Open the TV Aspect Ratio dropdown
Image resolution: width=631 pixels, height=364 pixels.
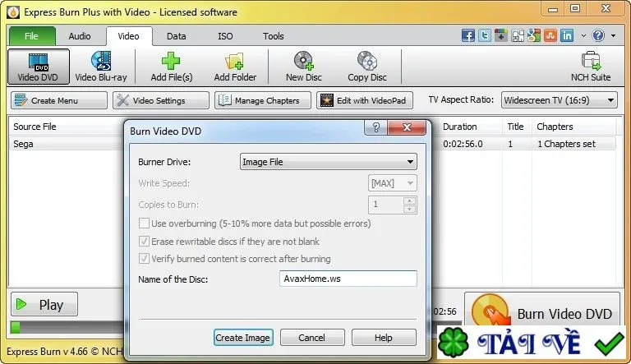coord(560,100)
